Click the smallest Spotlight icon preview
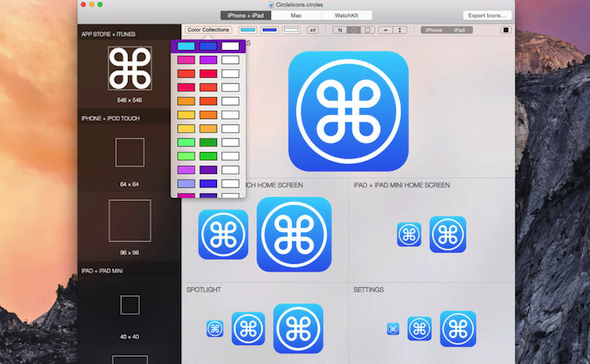 (215, 329)
